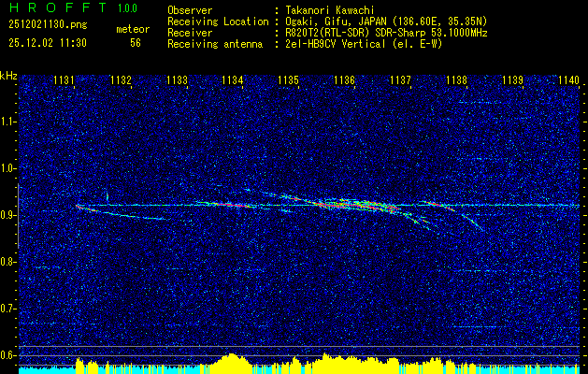
Task: Click the 0.9 kHz axis label
Action: point(7,215)
